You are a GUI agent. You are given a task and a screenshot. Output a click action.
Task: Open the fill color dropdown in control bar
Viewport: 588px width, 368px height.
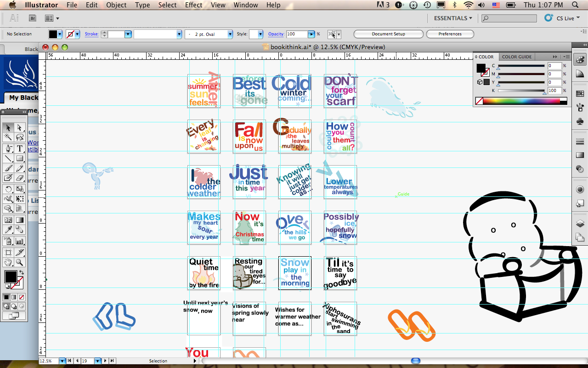[60, 34]
